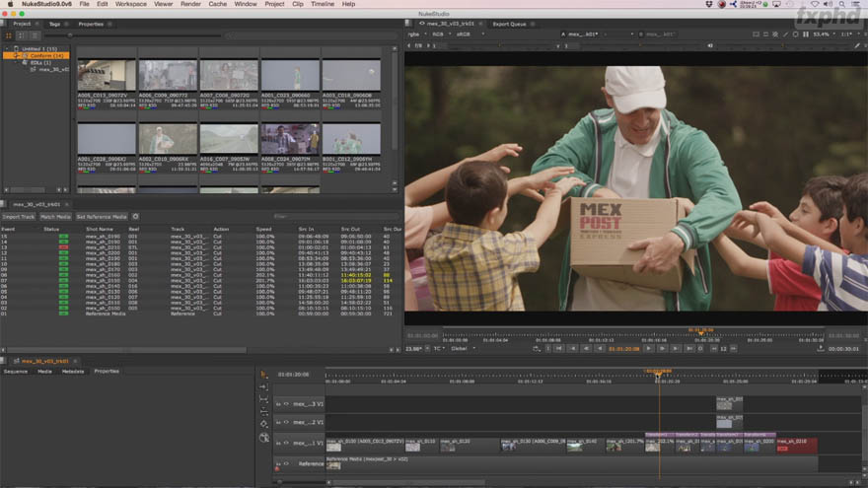Open the Global playback range dropdown
Viewport: 868px width, 488px height.
coord(463,349)
